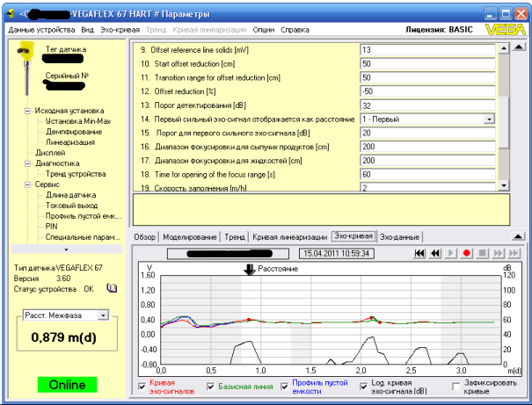Edit Offset reduction percent field
532x405 pixels.
pyautogui.click(x=427, y=91)
